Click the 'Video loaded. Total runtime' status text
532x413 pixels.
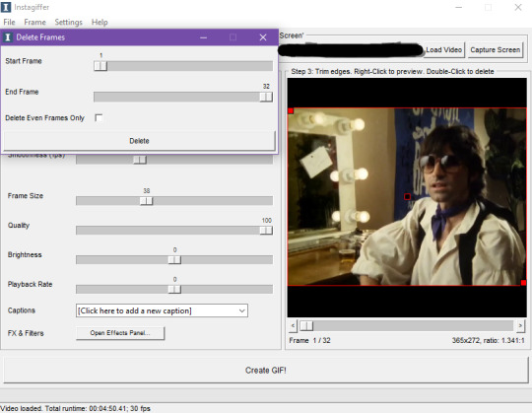point(76,408)
